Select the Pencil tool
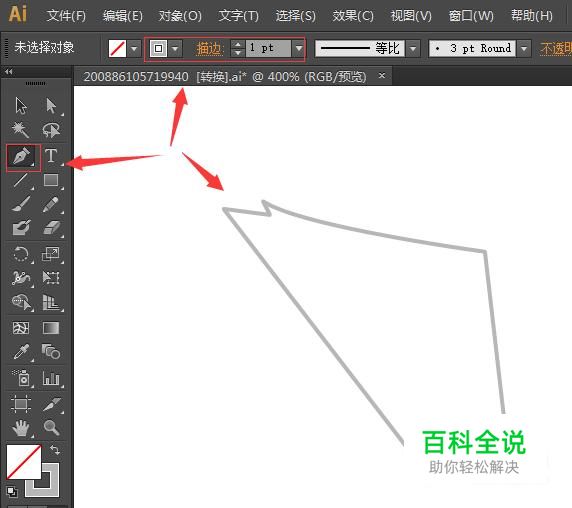This screenshot has height=508, width=572. point(51,204)
